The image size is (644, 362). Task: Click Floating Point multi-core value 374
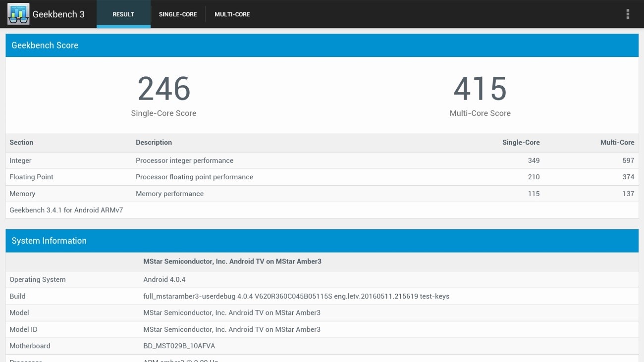[x=628, y=177]
